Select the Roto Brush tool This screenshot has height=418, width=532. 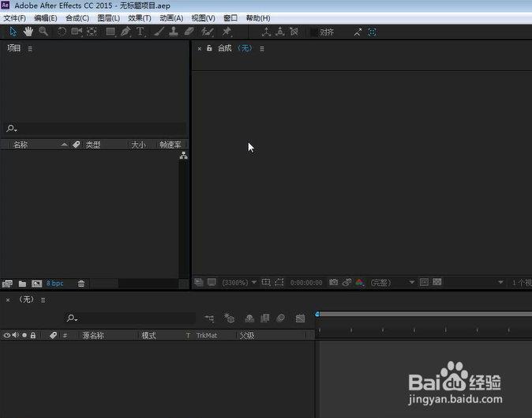[x=207, y=32]
